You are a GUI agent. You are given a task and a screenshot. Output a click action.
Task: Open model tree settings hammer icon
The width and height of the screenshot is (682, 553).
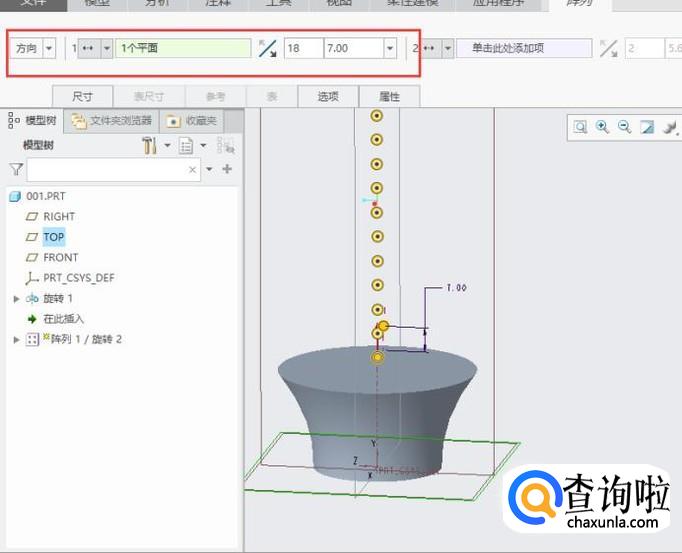tap(150, 146)
